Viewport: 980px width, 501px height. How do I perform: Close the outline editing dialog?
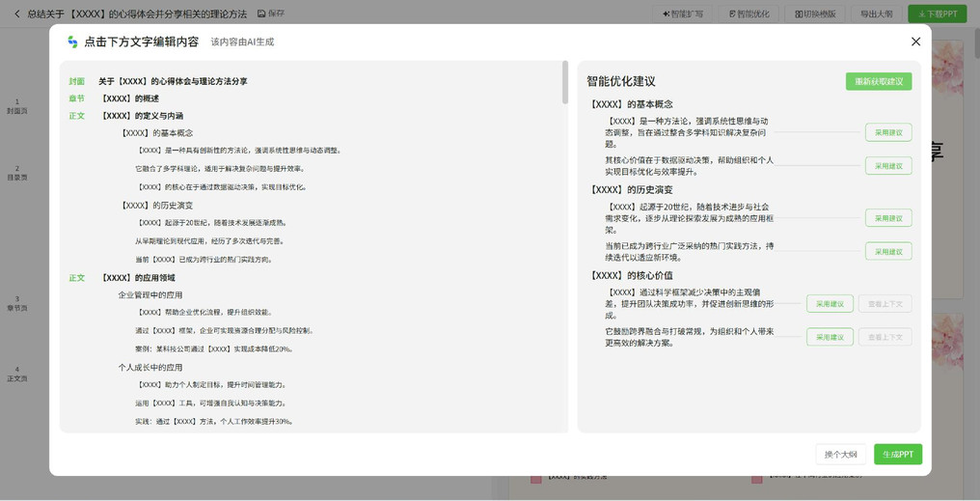click(915, 42)
